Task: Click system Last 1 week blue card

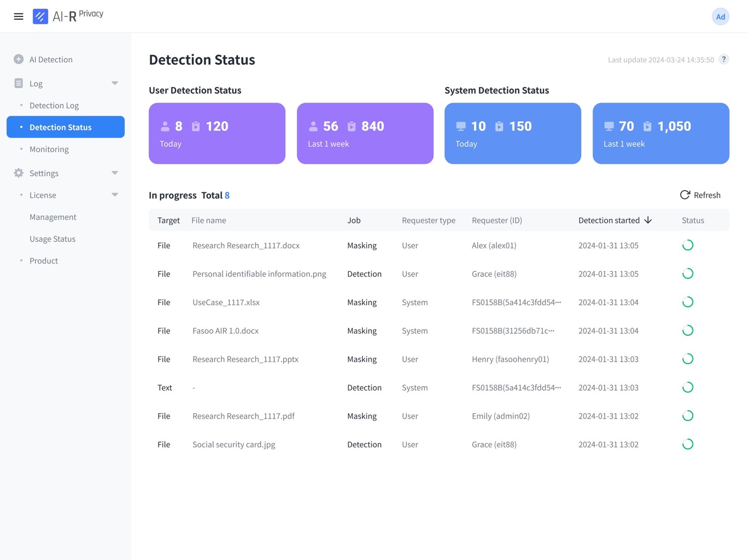Action: coord(660,133)
